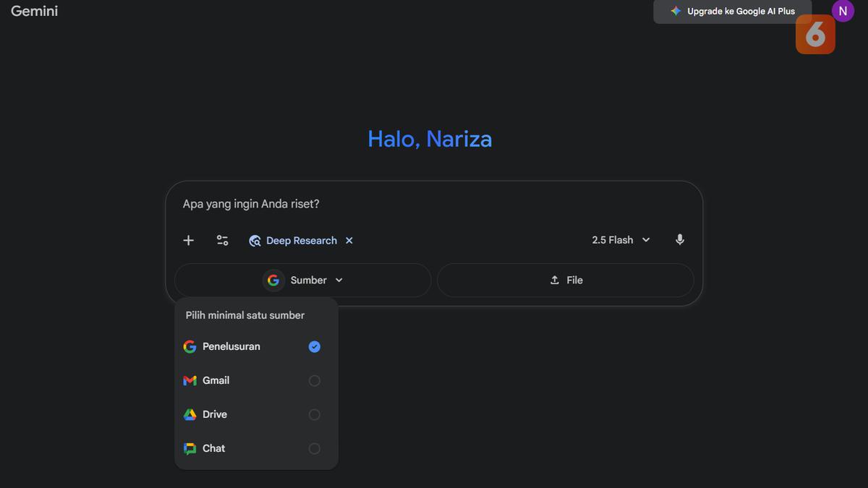Image resolution: width=868 pixels, height=488 pixels.
Task: Click the microphone voice input icon
Action: tap(679, 240)
